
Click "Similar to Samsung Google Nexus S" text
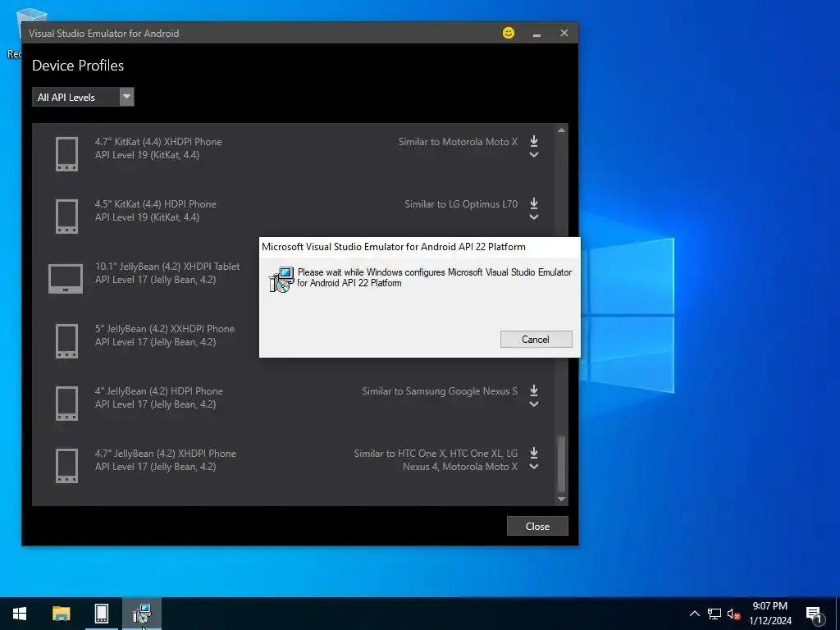click(x=440, y=391)
